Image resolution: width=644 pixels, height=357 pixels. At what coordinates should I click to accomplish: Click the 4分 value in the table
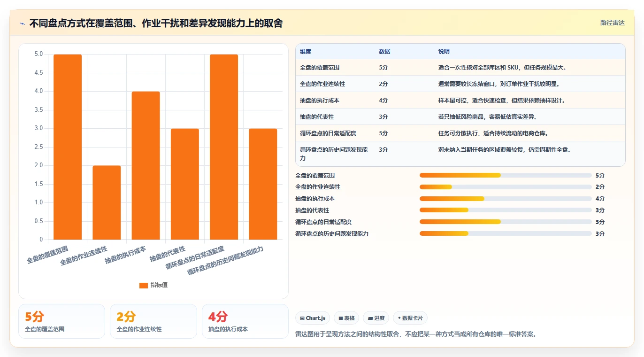383,100
